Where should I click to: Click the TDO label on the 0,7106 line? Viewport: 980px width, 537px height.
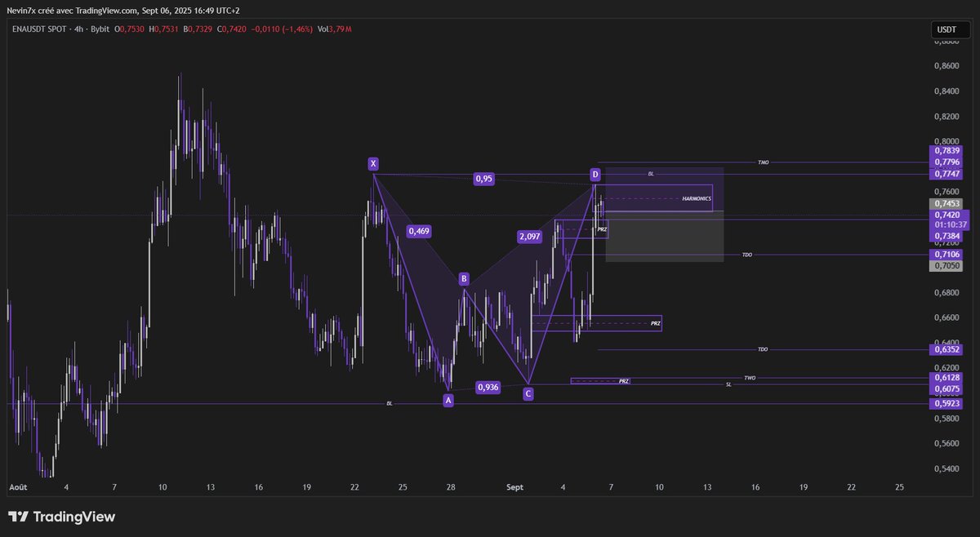click(x=747, y=255)
